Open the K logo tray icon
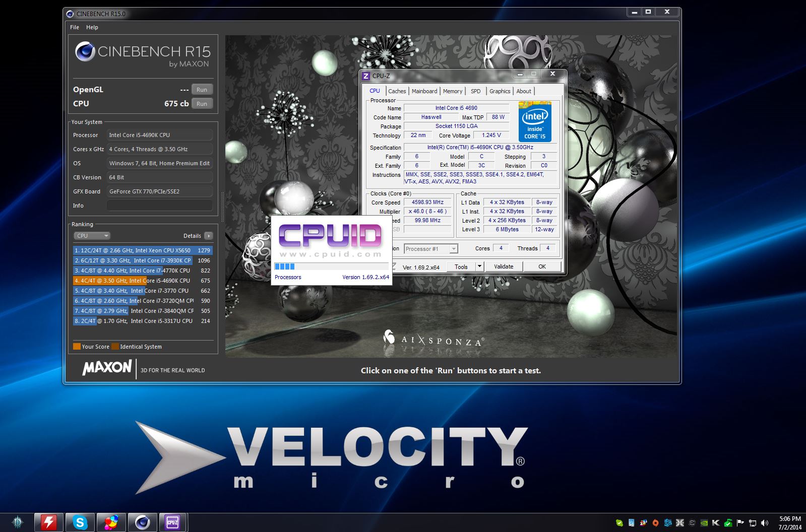Image resolution: width=806 pixels, height=532 pixels. [x=716, y=523]
